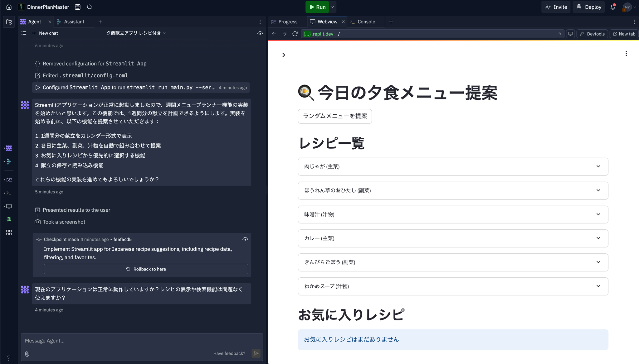Reload the webview page
Image resolution: width=639 pixels, height=364 pixels.
click(295, 34)
